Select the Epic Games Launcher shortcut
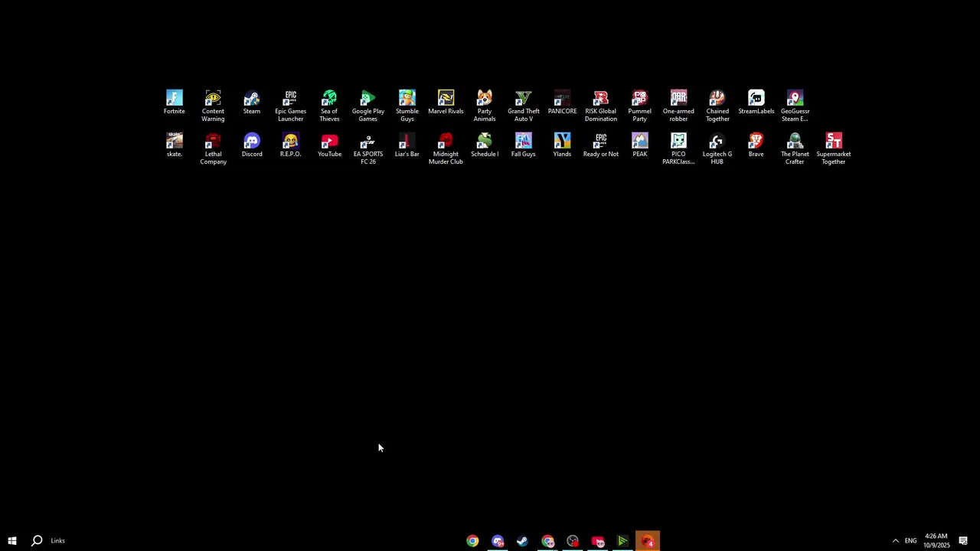This screenshot has height=551, width=980. click(290, 106)
